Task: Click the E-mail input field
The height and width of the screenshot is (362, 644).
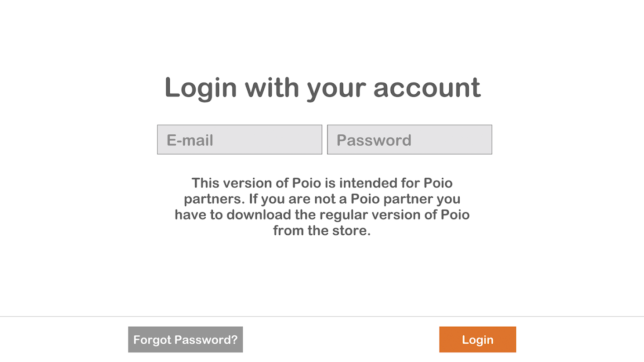Action: [240, 139]
